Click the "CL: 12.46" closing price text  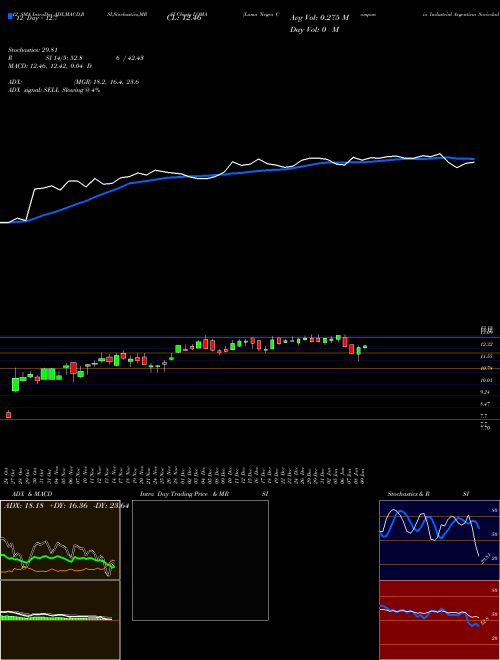[x=184, y=18]
